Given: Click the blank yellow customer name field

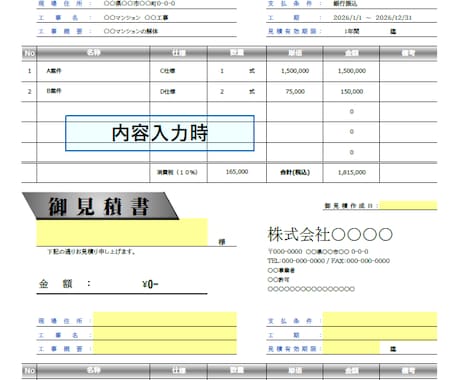Looking at the screenshot, I should coord(122,232).
